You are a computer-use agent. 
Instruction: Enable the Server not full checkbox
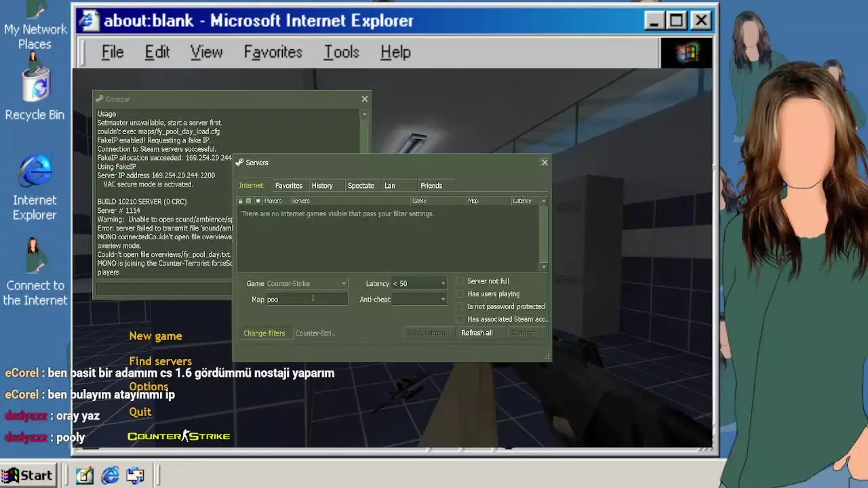460,281
